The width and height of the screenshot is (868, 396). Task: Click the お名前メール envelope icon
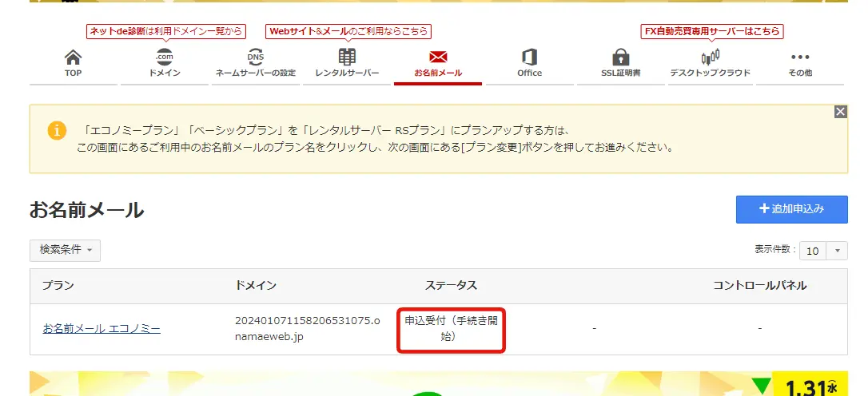click(438, 57)
